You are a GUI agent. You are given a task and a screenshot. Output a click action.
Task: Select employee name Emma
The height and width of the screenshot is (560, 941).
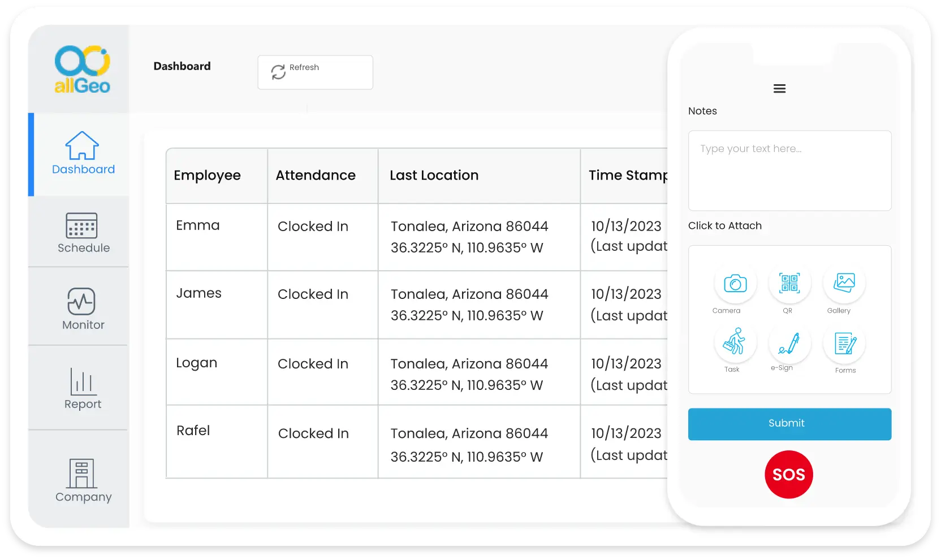pyautogui.click(x=198, y=225)
